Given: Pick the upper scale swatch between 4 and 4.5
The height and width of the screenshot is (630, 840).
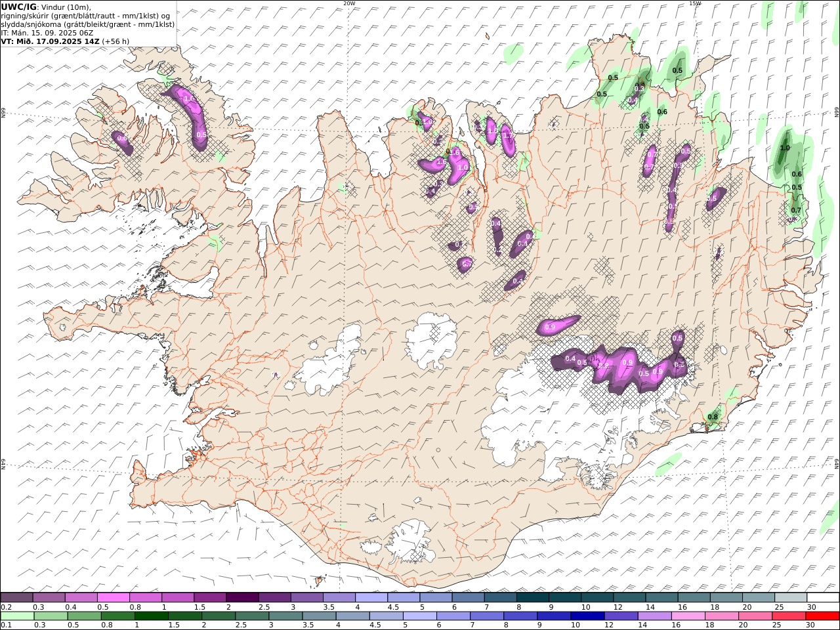Looking at the screenshot, I should point(371,597).
